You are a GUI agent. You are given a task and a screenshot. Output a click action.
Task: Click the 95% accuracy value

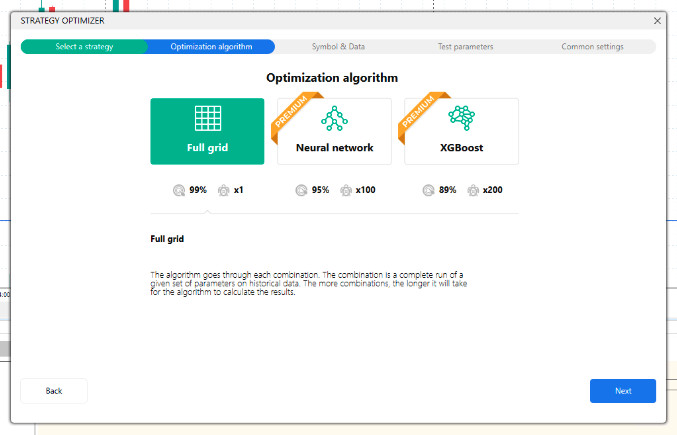click(x=321, y=190)
